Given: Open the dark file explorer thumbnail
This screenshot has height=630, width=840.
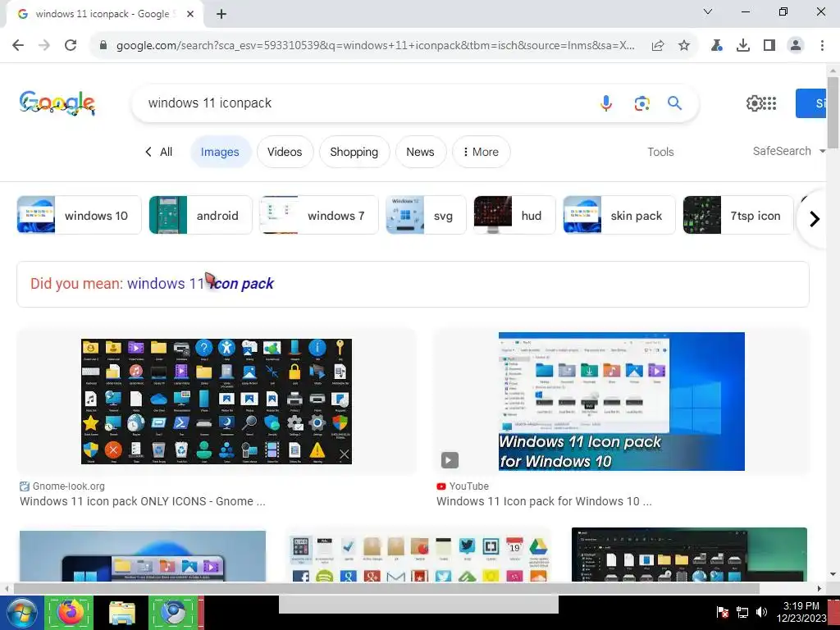Looking at the screenshot, I should (x=689, y=555).
